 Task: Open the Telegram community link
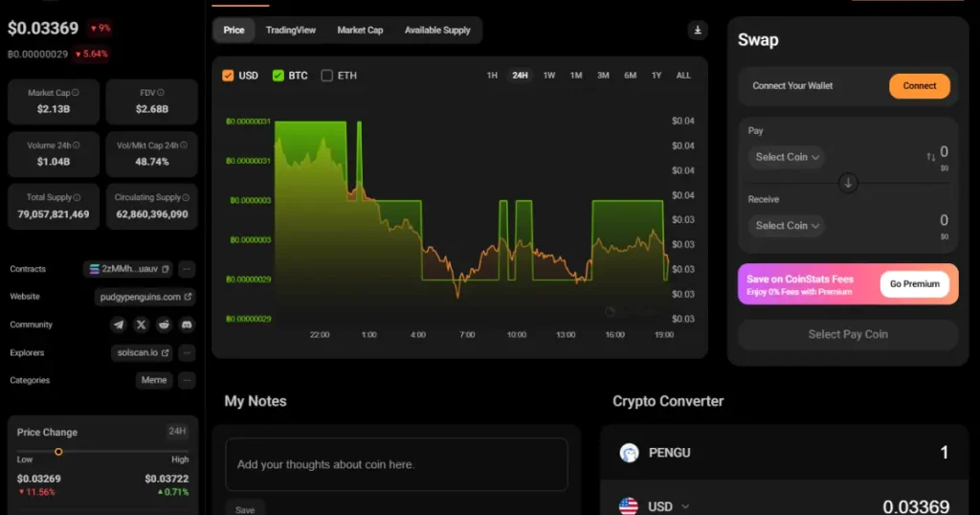pyautogui.click(x=119, y=325)
